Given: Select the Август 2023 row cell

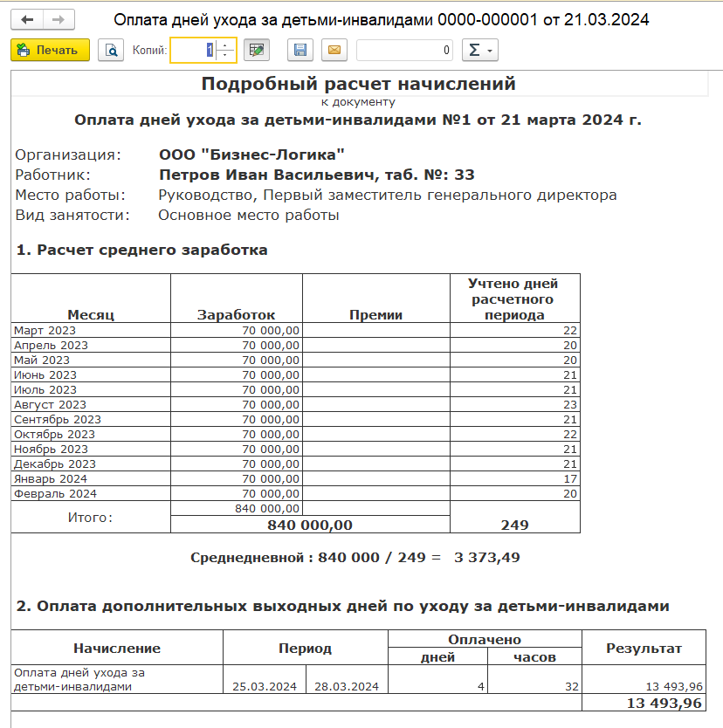Looking at the screenshot, I should pyautogui.click(x=91, y=405).
